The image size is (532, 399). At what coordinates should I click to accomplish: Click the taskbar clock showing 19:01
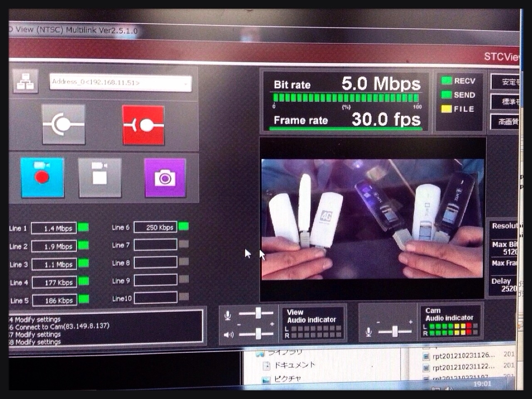pos(482,384)
